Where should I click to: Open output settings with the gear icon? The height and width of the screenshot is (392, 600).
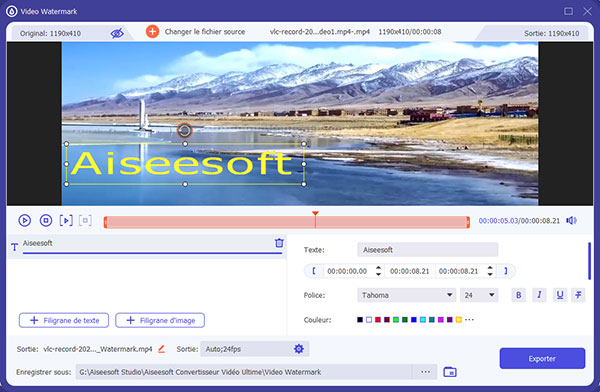(x=298, y=349)
